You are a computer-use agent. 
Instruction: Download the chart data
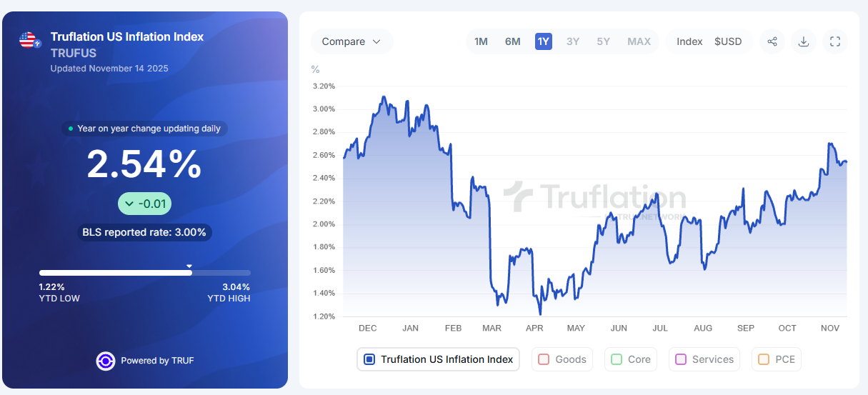tap(804, 41)
